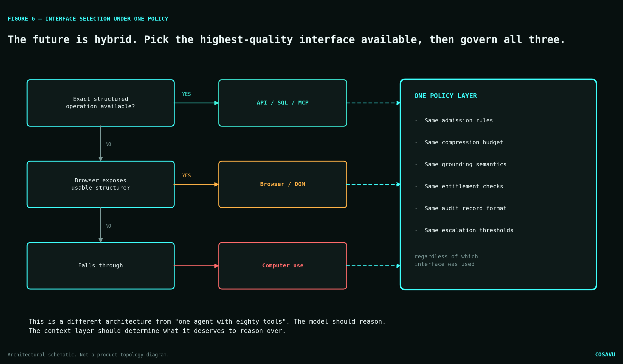Select 'Same audit record format' bullet
Screen dimensions: 623x364
[465, 208]
